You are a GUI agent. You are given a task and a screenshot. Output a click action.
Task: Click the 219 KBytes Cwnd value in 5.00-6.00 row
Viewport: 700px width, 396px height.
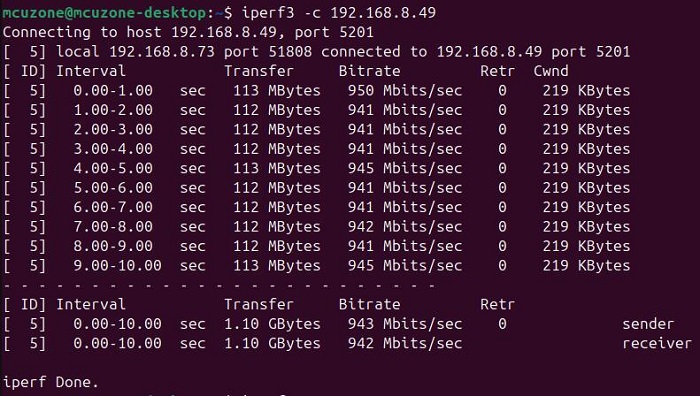(x=586, y=188)
